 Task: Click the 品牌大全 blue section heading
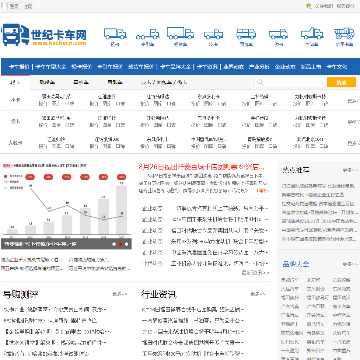click(296, 264)
